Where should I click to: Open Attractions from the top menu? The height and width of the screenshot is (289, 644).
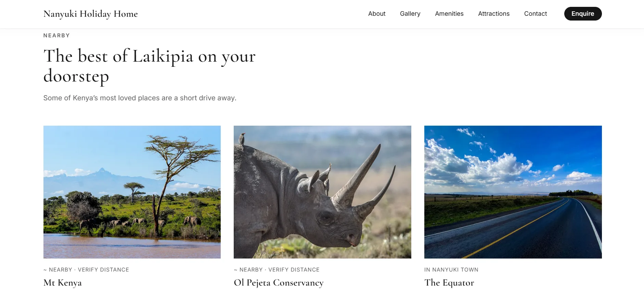(x=493, y=14)
